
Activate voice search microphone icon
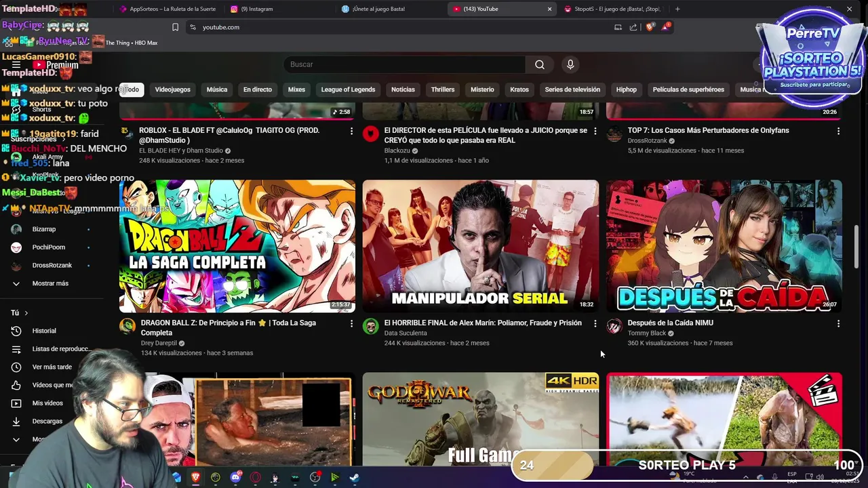pyautogui.click(x=570, y=64)
